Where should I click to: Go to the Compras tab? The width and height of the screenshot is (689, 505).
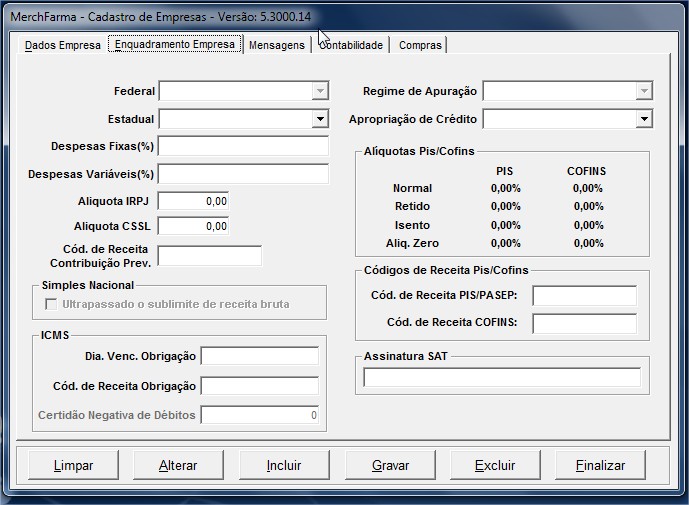(x=419, y=45)
